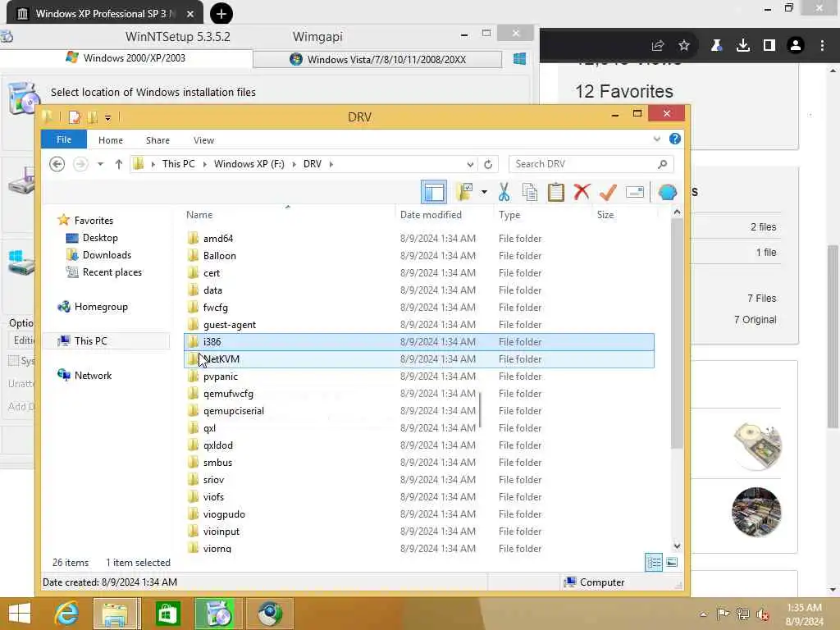Launch Internet Explorer from taskbar
This screenshot has height=630, width=840.
(x=66, y=614)
